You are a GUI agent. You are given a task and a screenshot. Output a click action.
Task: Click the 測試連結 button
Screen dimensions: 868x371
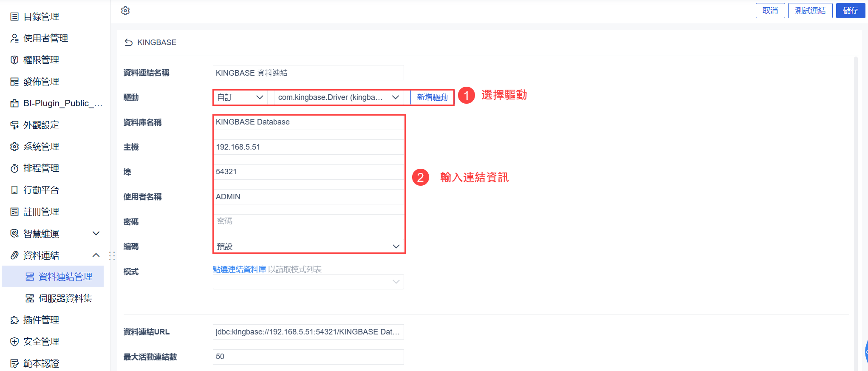[x=810, y=11]
